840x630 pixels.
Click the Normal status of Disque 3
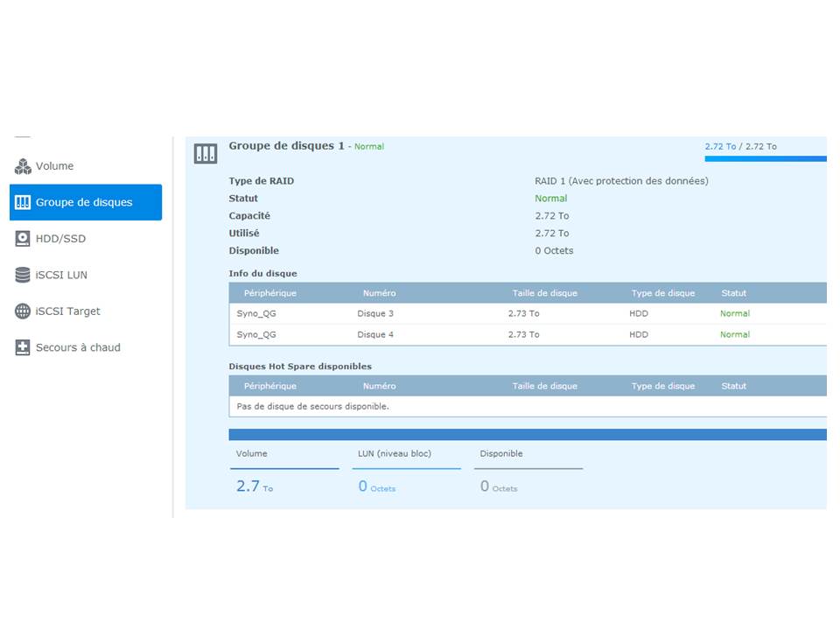coord(734,313)
